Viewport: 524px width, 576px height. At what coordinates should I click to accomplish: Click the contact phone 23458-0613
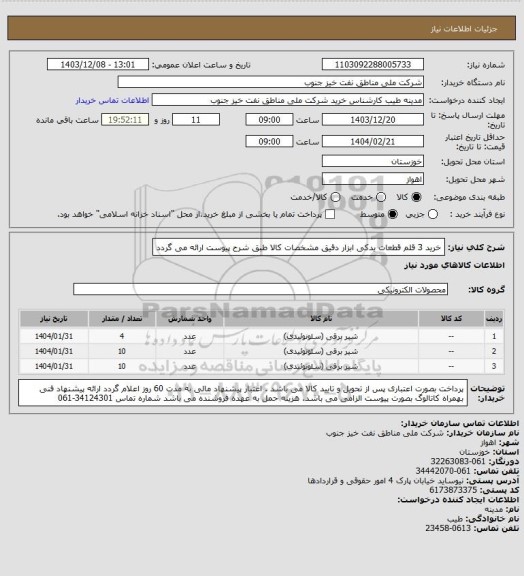(x=448, y=528)
